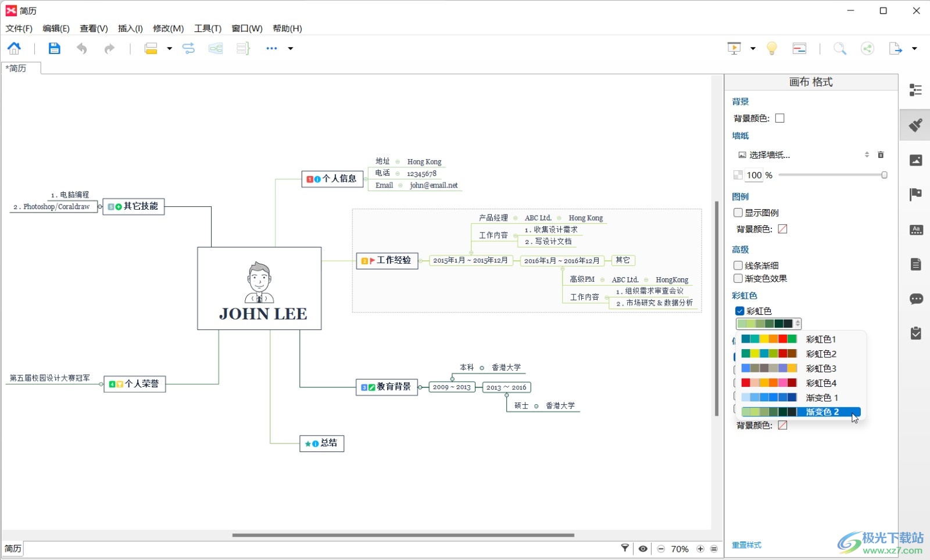Open the Outline panel in sidebar

916,89
